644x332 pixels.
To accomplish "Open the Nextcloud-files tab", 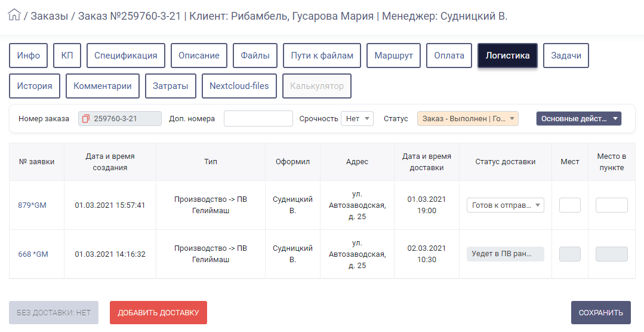I will [x=239, y=86].
